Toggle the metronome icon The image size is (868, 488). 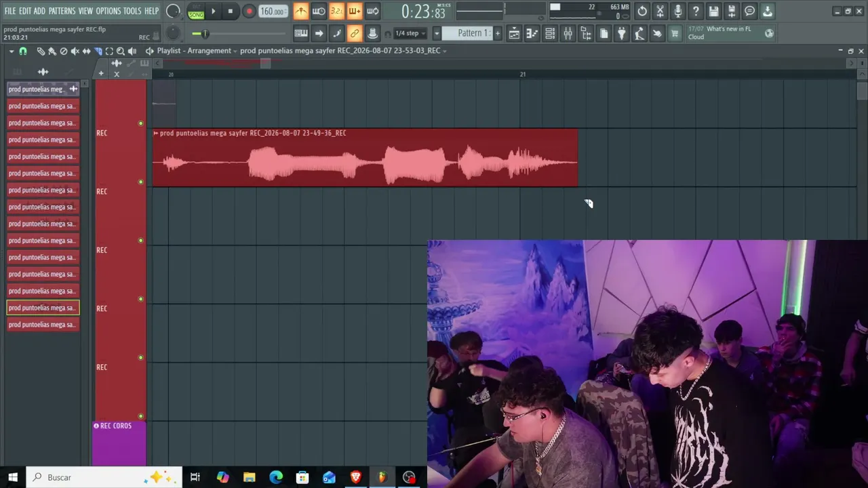300,12
